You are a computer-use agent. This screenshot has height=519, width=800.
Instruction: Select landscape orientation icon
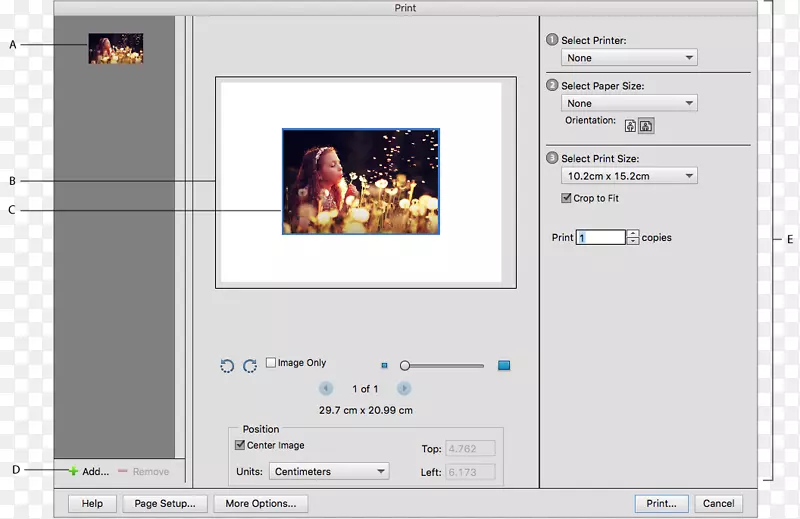[646, 126]
